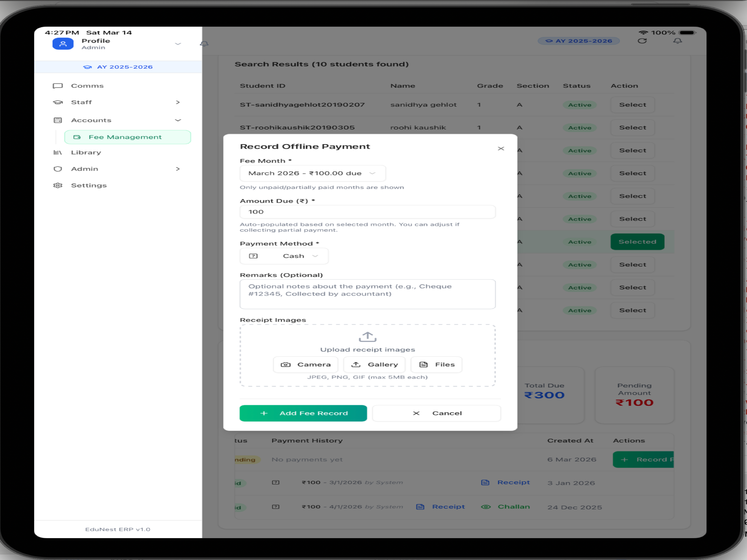Expand the Profile dropdown chevron
Screen dimensions: 747x560
[x=178, y=44]
